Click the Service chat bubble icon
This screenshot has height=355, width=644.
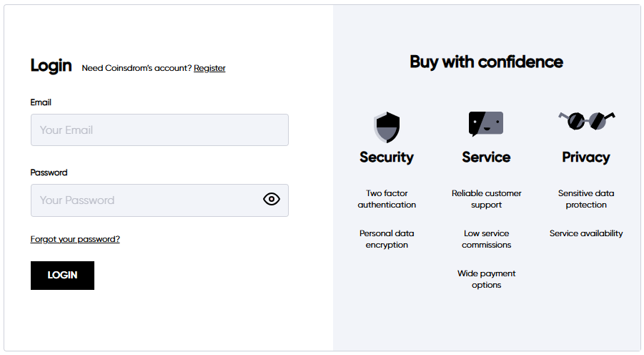(x=486, y=124)
